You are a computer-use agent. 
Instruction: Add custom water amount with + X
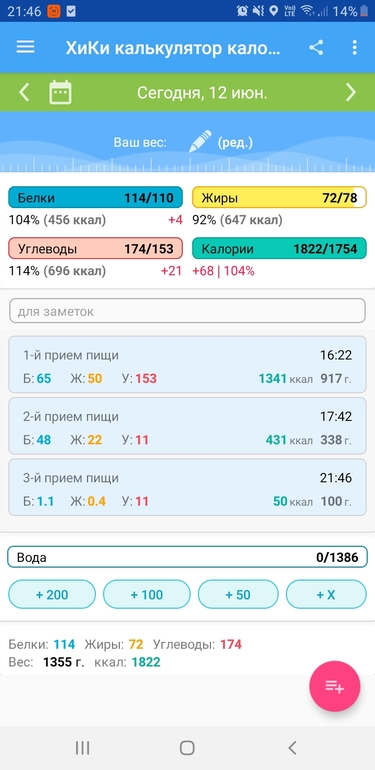coord(326,595)
